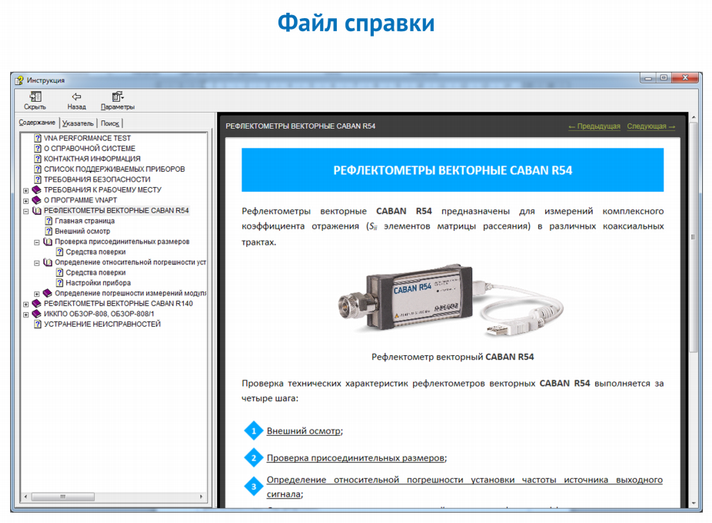The width and height of the screenshot is (712, 523).
Task: Click the blue diamond step 2 icon
Action: click(254, 458)
